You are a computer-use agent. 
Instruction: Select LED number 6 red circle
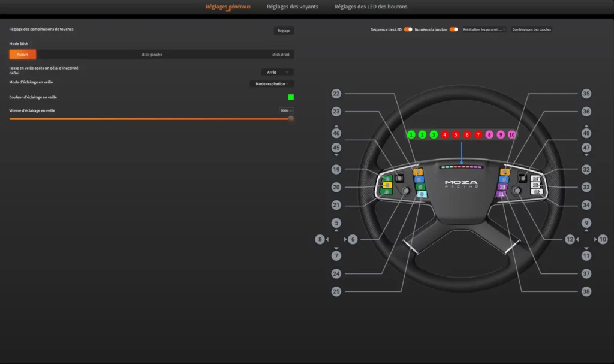pyautogui.click(x=467, y=135)
